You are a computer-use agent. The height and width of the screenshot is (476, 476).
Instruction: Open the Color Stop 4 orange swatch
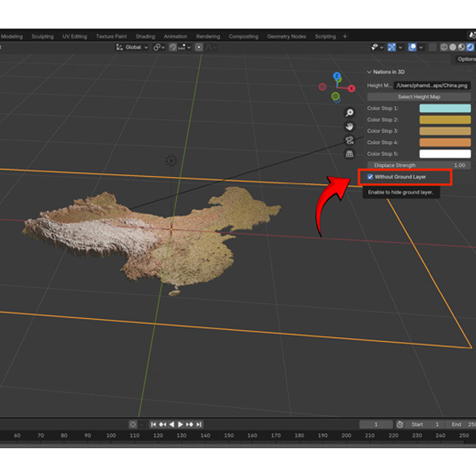click(445, 142)
